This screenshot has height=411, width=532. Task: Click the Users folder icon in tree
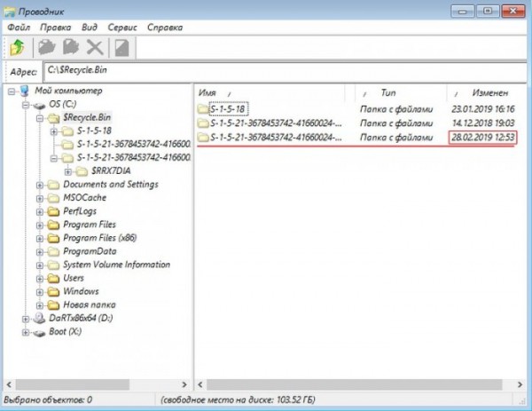click(53, 279)
